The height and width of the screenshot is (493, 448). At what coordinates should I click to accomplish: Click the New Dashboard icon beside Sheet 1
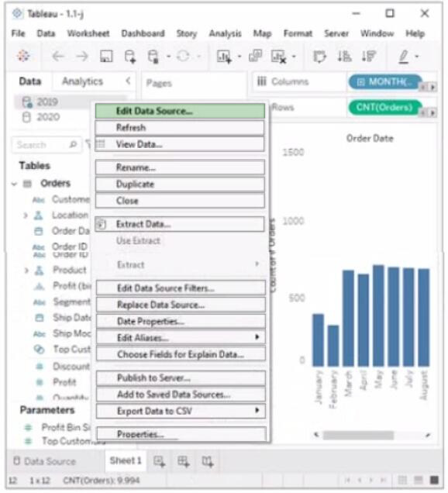(183, 461)
